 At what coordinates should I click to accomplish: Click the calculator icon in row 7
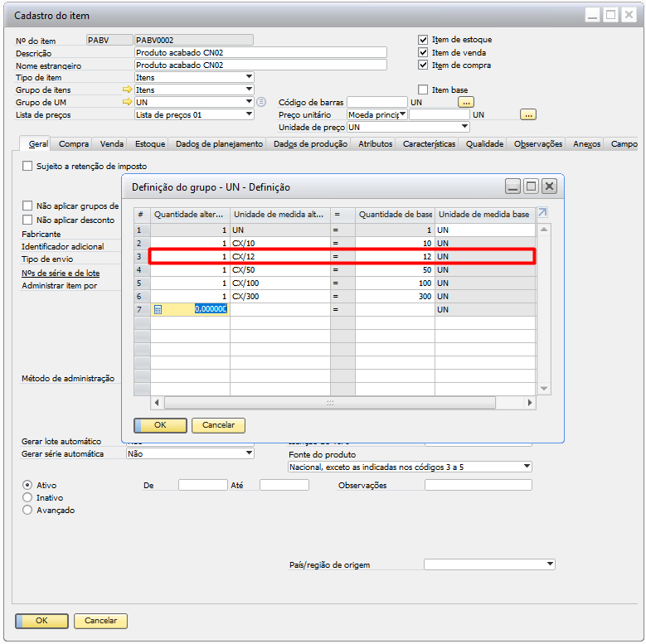(x=158, y=309)
